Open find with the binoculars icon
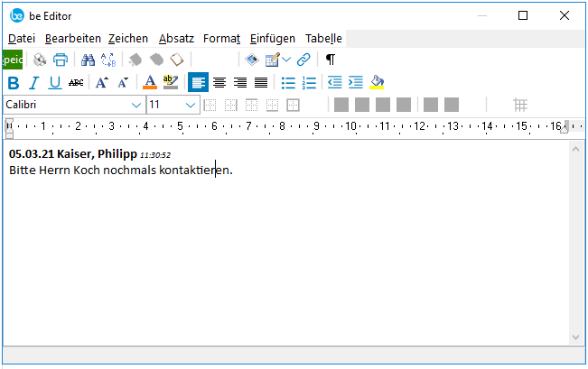Screen dimensions: 588x369 [88, 60]
